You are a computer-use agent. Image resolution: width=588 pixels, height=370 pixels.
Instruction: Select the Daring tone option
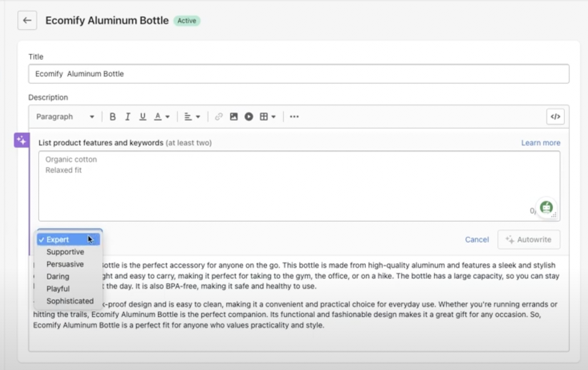click(x=58, y=276)
